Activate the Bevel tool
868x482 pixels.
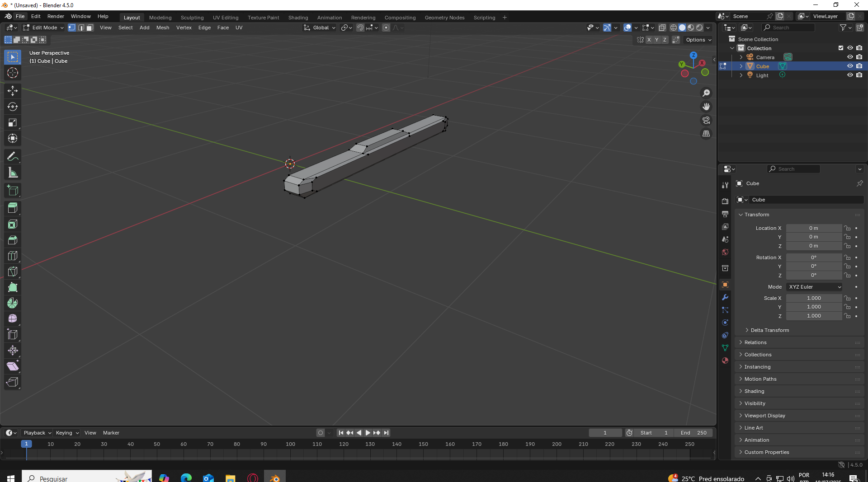click(x=13, y=240)
